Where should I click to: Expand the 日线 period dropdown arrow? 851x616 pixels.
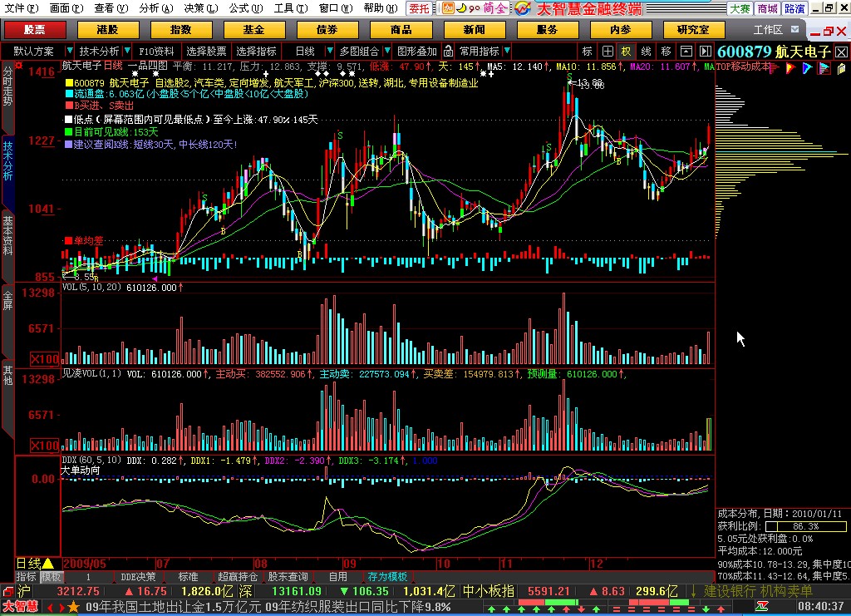tap(329, 51)
